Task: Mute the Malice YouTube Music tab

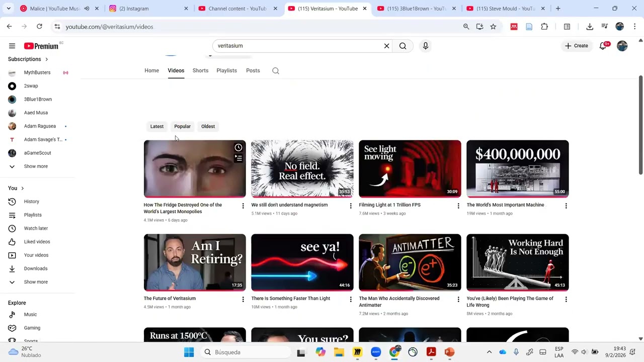Action: [x=87, y=9]
